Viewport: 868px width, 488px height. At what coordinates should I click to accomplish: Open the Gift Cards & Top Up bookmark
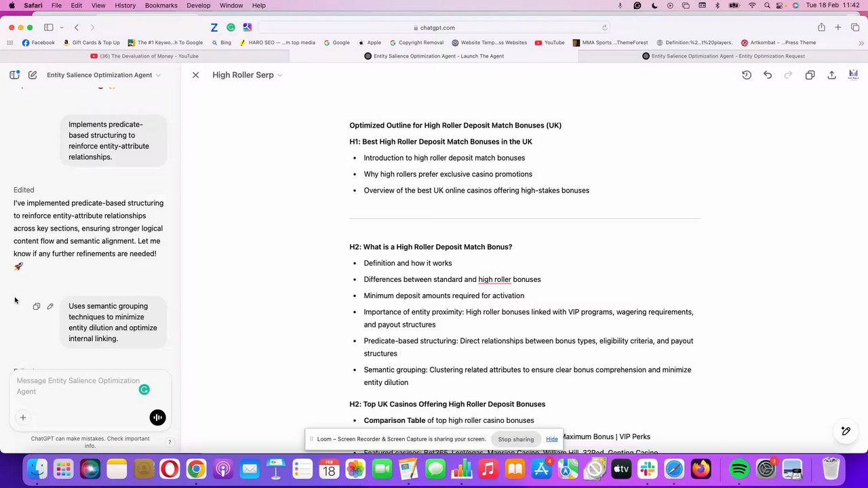(x=91, y=43)
